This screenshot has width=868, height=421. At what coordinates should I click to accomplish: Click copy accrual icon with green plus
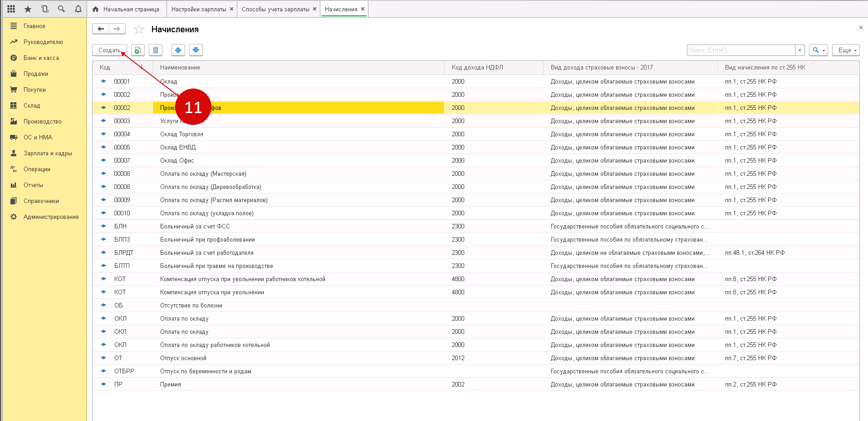pyautogui.click(x=138, y=50)
